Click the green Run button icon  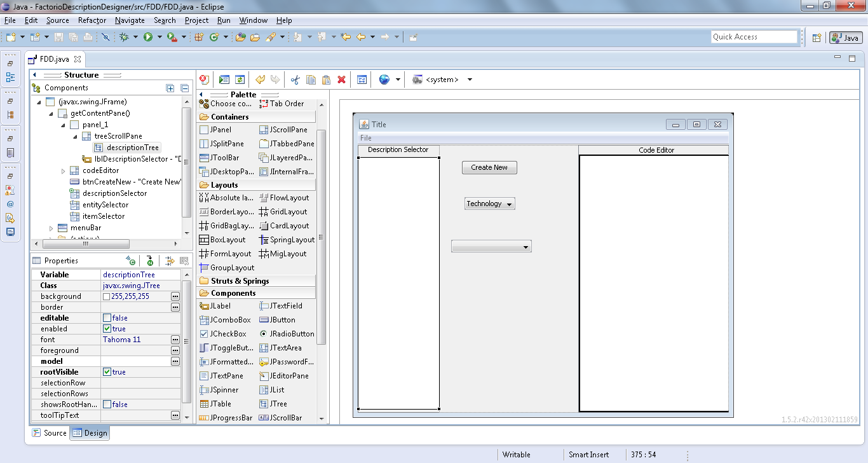(148, 37)
